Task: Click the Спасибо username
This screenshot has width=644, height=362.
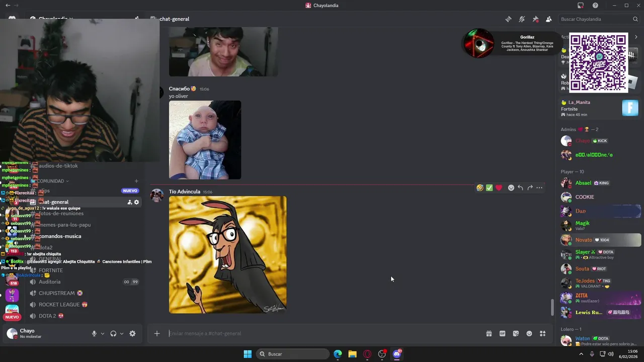Action: tap(179, 88)
